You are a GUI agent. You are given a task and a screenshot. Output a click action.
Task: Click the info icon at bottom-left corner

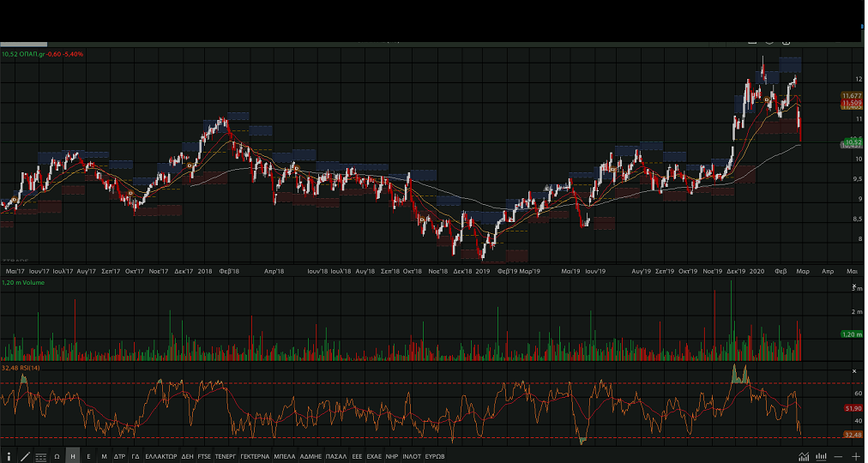pyautogui.click(x=9, y=457)
